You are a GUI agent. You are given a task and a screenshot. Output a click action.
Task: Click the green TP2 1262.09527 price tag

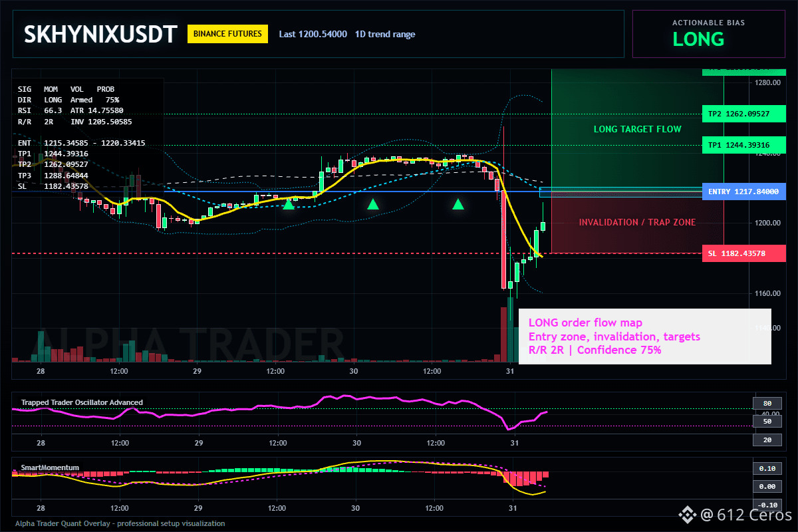[743, 114]
